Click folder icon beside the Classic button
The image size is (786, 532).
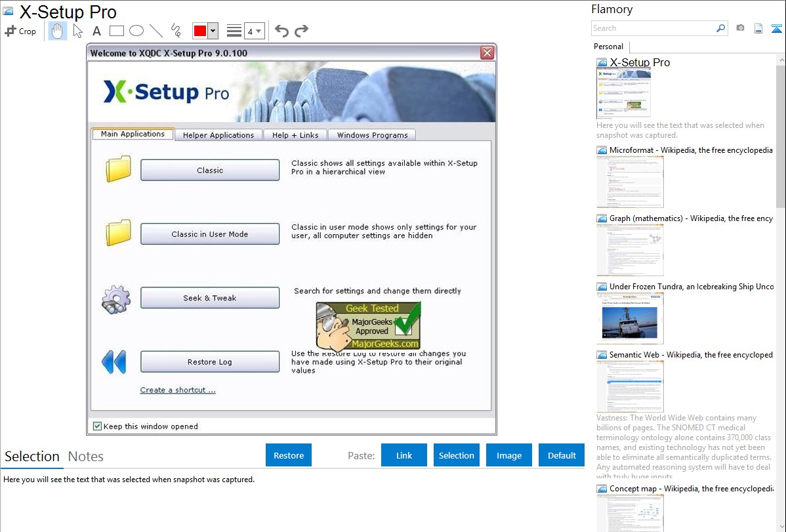[x=118, y=169]
